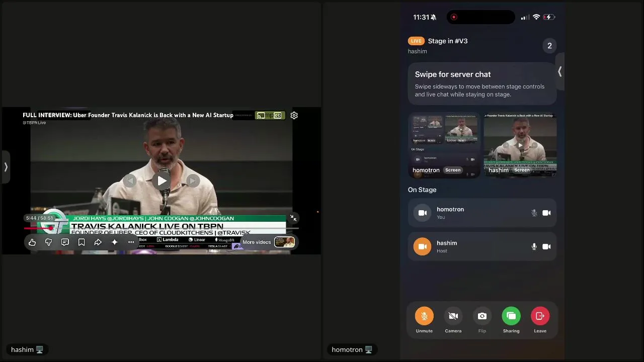Open video comments icon
Image resolution: width=644 pixels, height=362 pixels.
65,242
